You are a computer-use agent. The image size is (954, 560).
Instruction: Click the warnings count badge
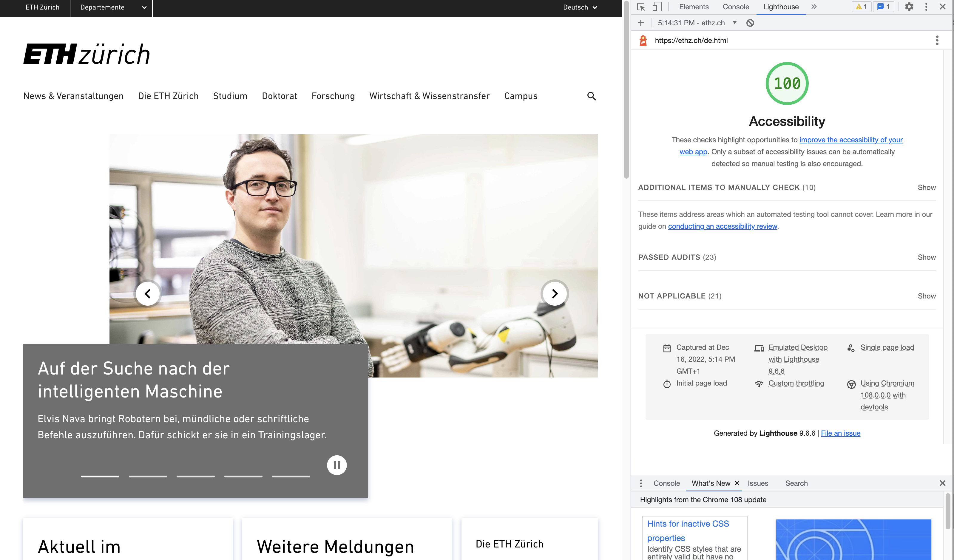pos(861,7)
